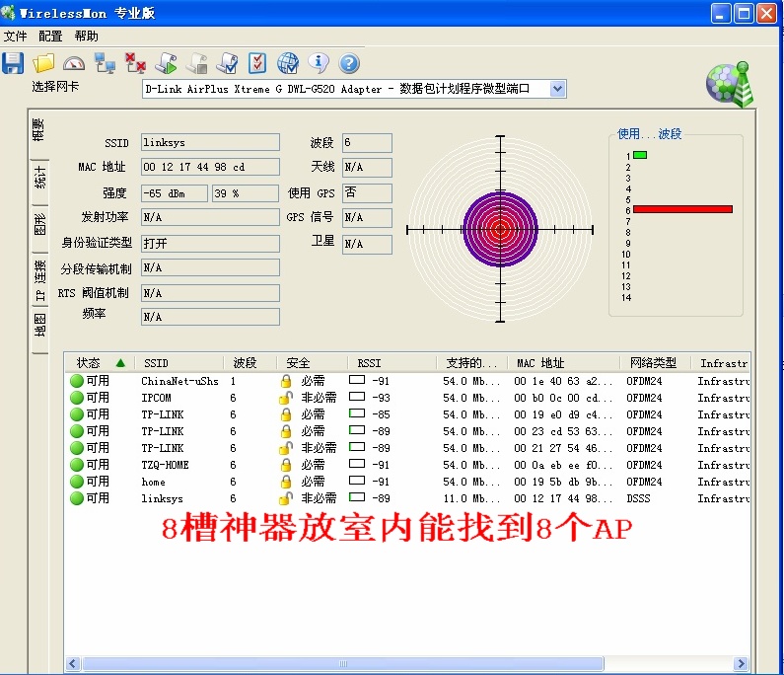Open the checklist options icon
Viewport: 784px width, 675px height.
(257, 63)
